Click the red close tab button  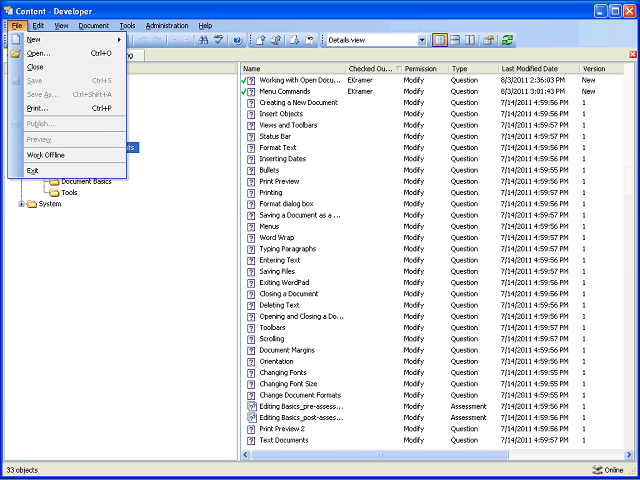[x=633, y=54]
